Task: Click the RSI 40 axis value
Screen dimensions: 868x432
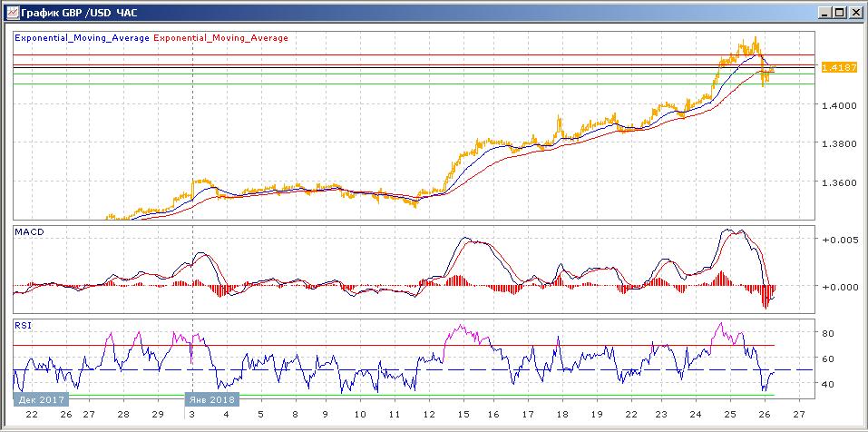Action: coord(827,384)
